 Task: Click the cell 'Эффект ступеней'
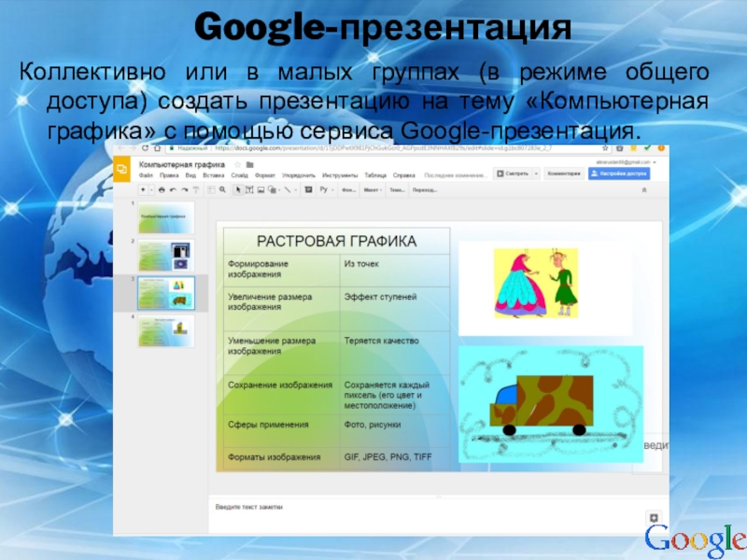click(394, 309)
